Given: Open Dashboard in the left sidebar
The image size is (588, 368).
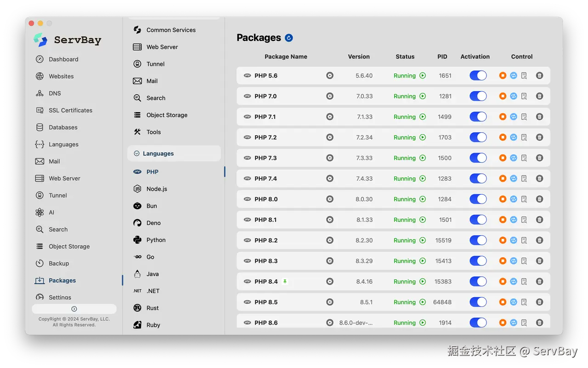Looking at the screenshot, I should pos(63,59).
